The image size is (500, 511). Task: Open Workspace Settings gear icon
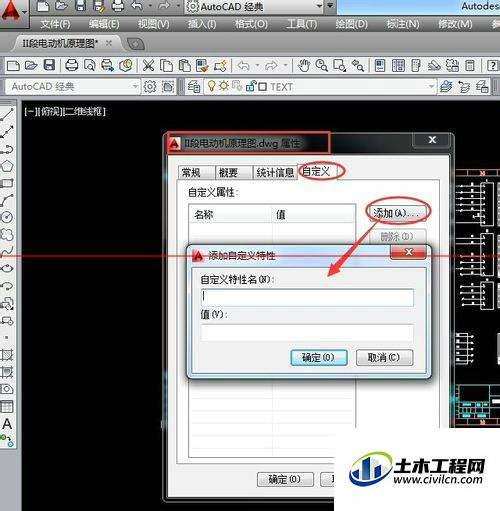coord(150,87)
